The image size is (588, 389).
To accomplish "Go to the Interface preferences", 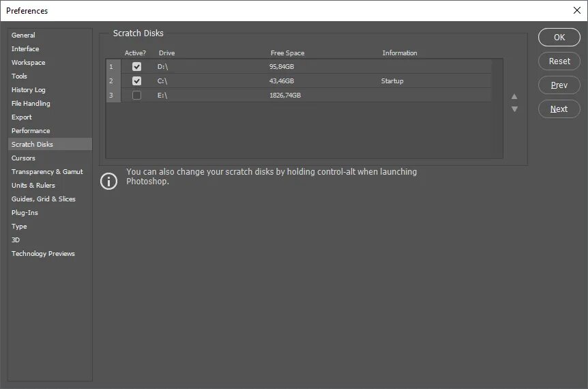I will [25, 48].
